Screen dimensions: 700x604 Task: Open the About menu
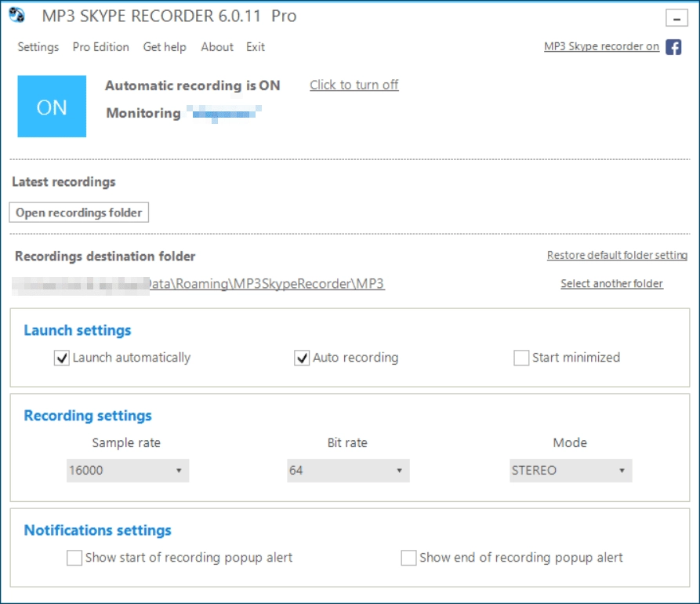point(217,47)
